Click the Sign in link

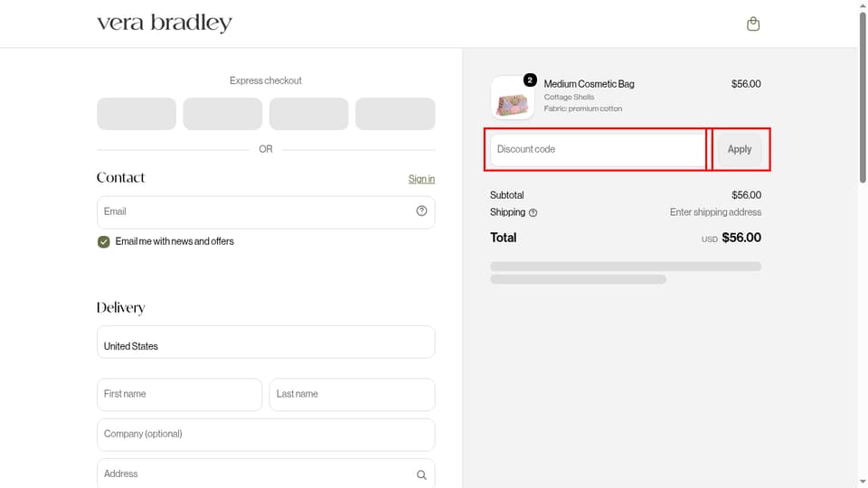(x=422, y=179)
